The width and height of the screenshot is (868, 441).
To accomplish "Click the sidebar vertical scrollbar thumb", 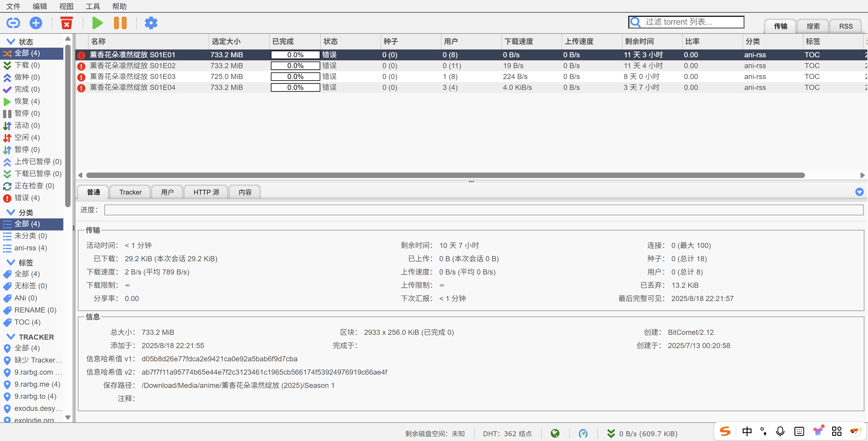I will pos(68,126).
